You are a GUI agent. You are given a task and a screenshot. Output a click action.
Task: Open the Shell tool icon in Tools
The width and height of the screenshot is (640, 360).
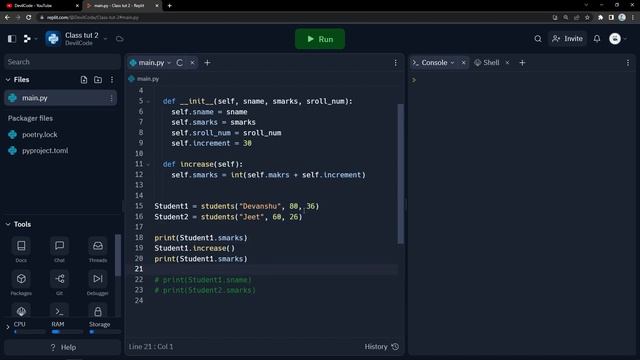pos(60,311)
